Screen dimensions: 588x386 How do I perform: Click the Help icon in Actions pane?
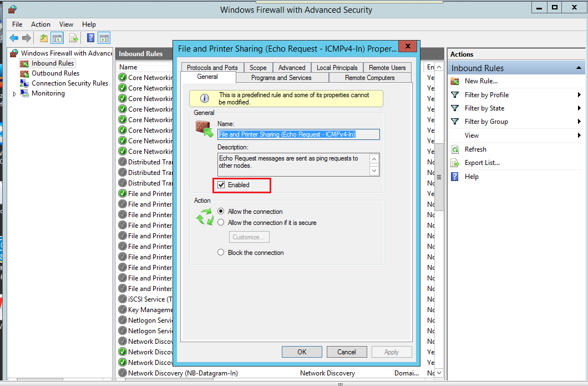point(454,177)
